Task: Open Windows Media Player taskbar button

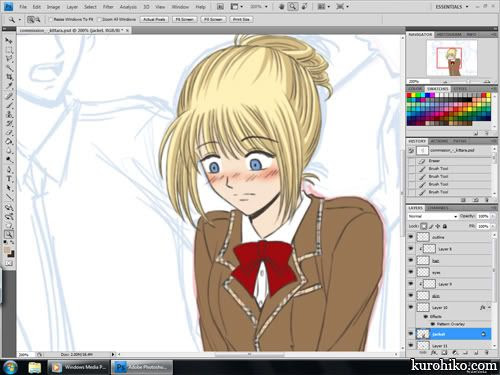Action: (79, 367)
